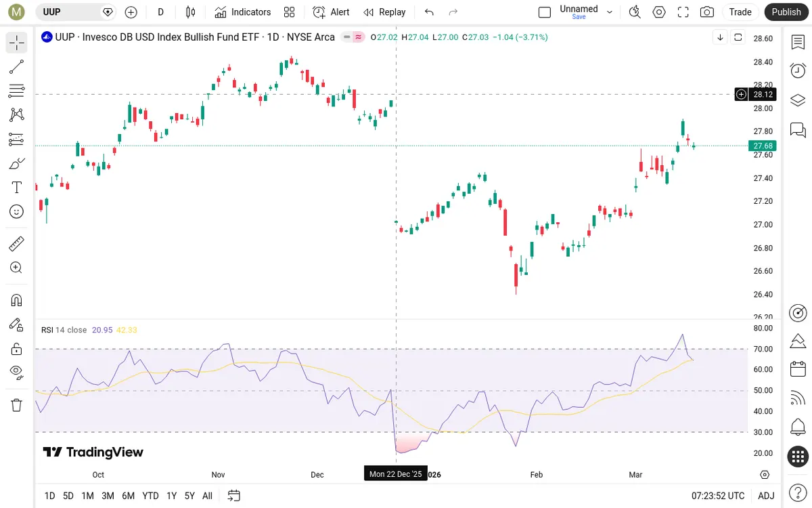Open the user profile menu M
The width and height of the screenshot is (812, 508).
point(17,12)
